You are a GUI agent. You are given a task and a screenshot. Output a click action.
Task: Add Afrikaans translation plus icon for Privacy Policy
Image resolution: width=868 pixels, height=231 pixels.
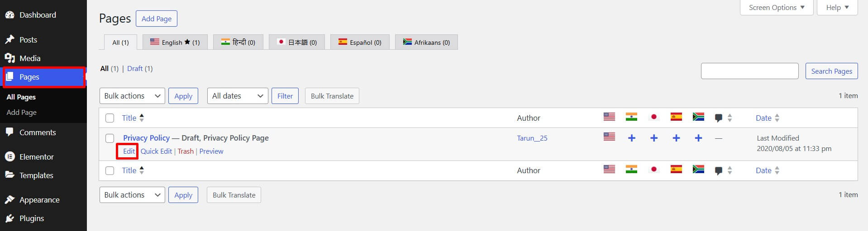pos(698,138)
